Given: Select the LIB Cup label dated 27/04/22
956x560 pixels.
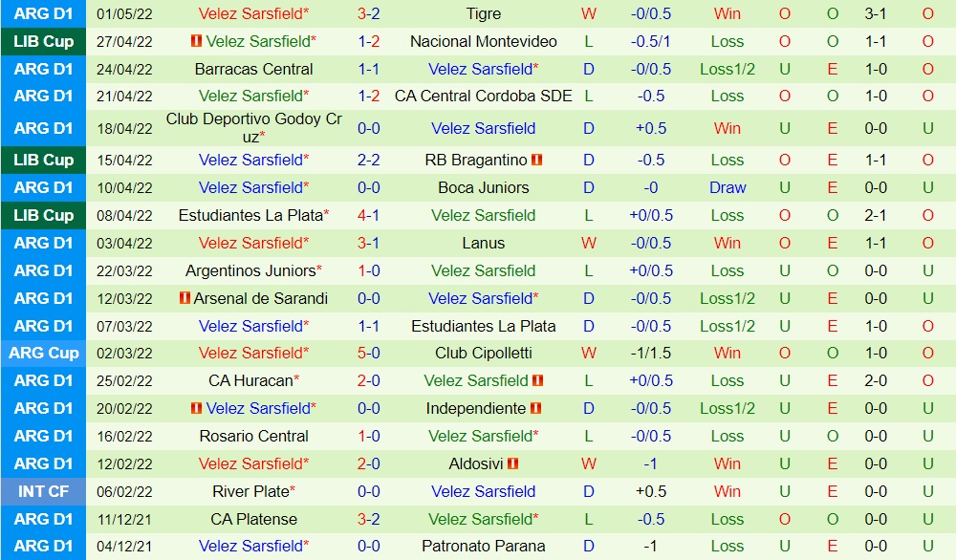Looking at the screenshot, I should pyautogui.click(x=44, y=41).
